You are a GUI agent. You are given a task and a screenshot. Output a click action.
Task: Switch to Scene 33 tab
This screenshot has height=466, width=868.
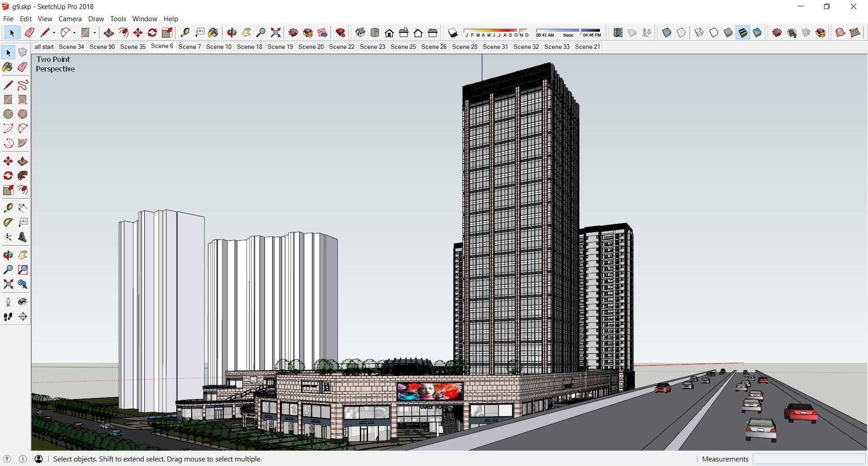[557, 47]
